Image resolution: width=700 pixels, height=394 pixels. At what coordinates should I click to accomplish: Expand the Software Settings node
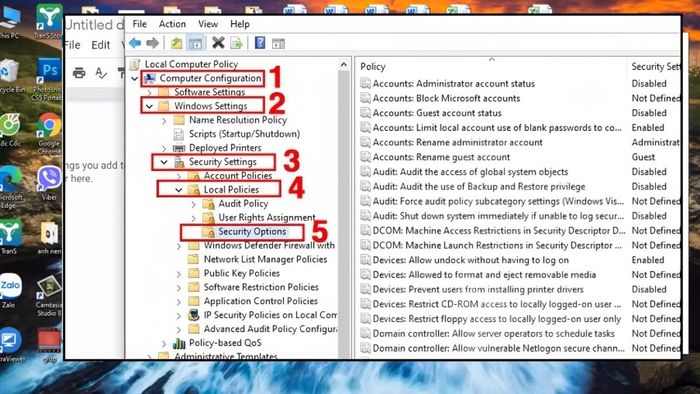tap(150, 93)
